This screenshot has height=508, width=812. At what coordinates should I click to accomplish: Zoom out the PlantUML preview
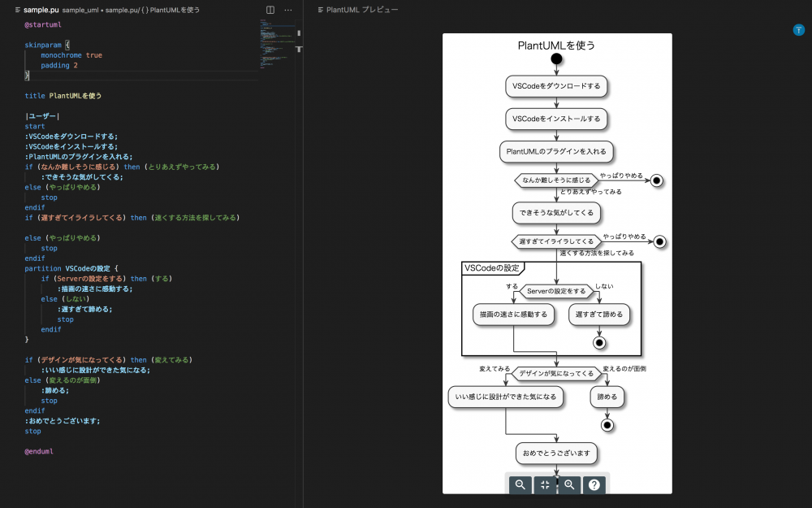pyautogui.click(x=520, y=484)
